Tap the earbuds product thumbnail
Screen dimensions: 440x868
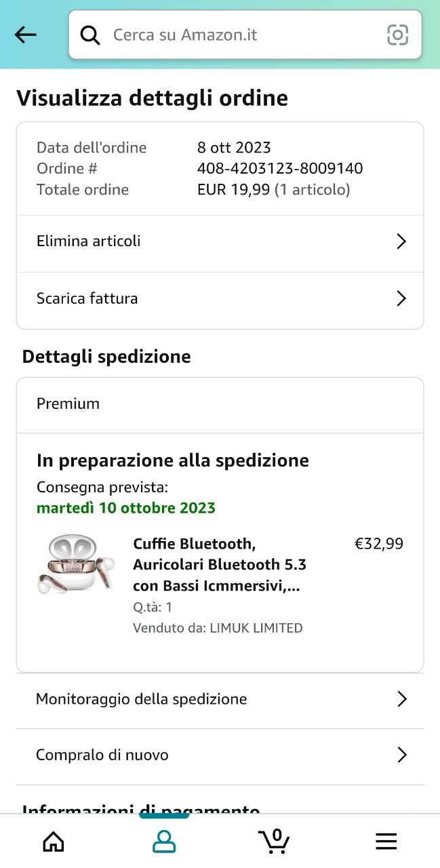pyautogui.click(x=75, y=565)
